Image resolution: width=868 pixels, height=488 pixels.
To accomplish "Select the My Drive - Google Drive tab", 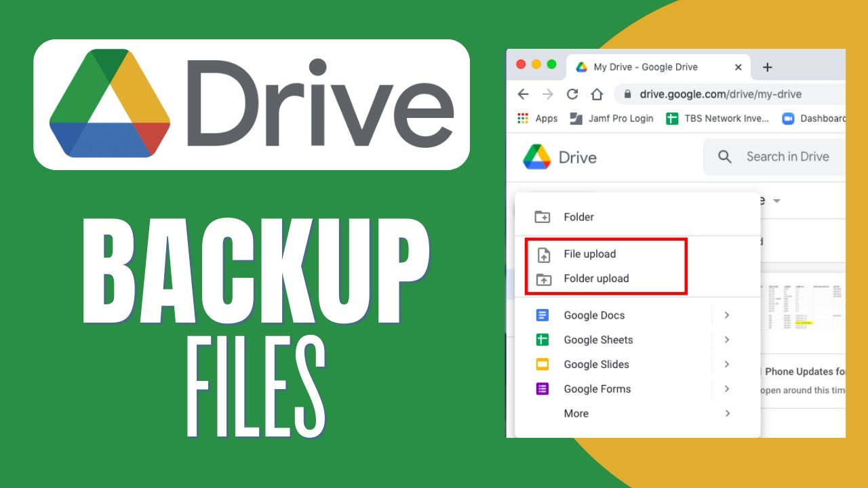I will point(658,67).
